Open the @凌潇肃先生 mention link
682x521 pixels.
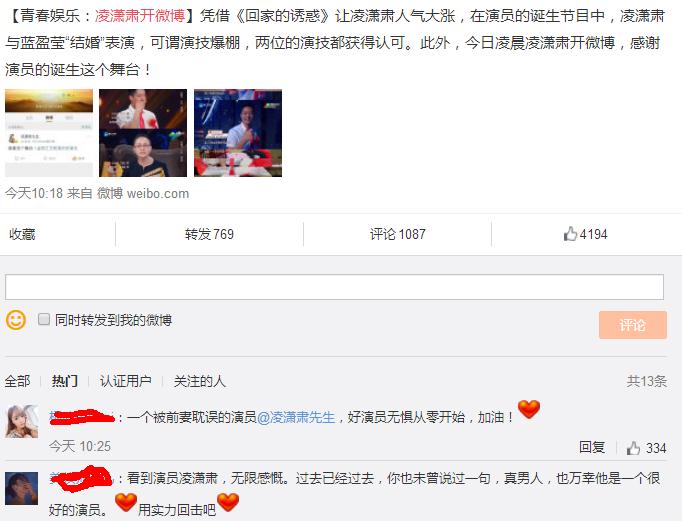click(296, 417)
